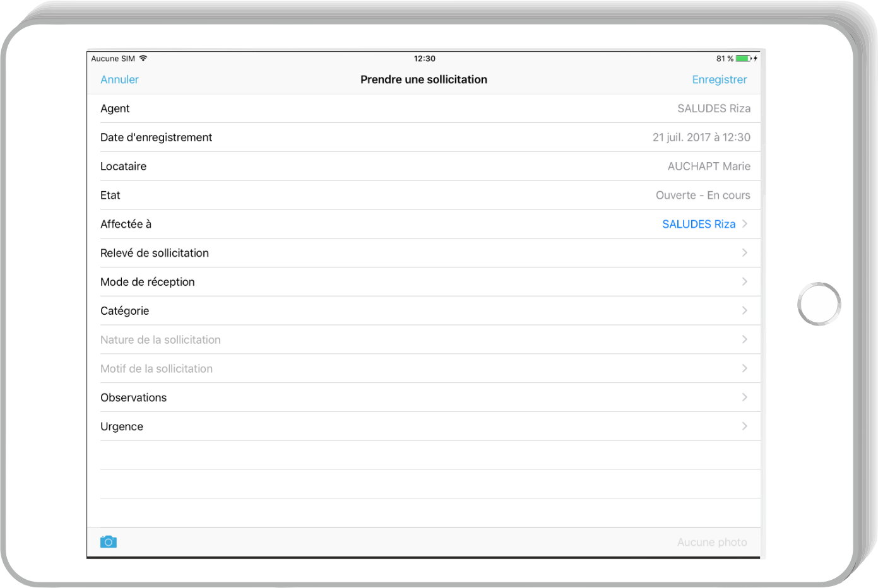This screenshot has height=588, width=878.
Task: Tap the camera icon to add photo
Action: tap(109, 542)
